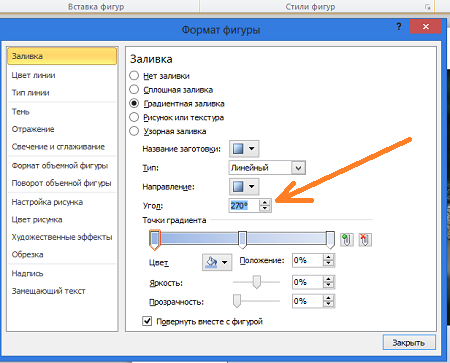Image resolution: width=450 pixels, height=363 pixels.
Task: Click the Яркость percent input field
Action: tap(308, 282)
